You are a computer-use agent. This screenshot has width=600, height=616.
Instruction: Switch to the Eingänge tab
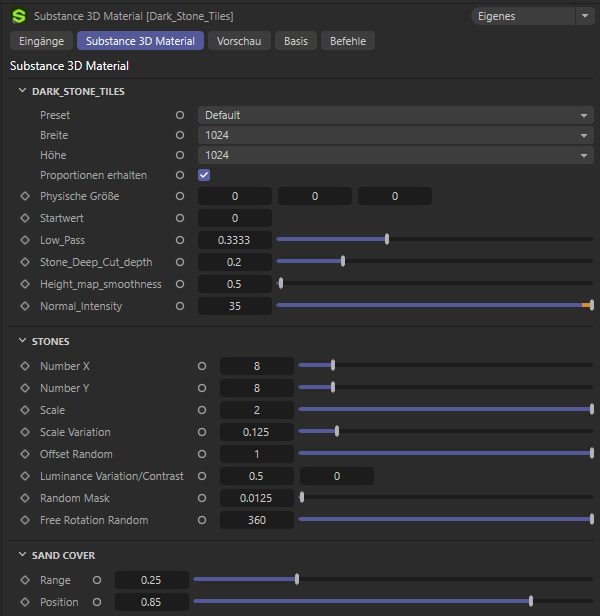pos(41,41)
